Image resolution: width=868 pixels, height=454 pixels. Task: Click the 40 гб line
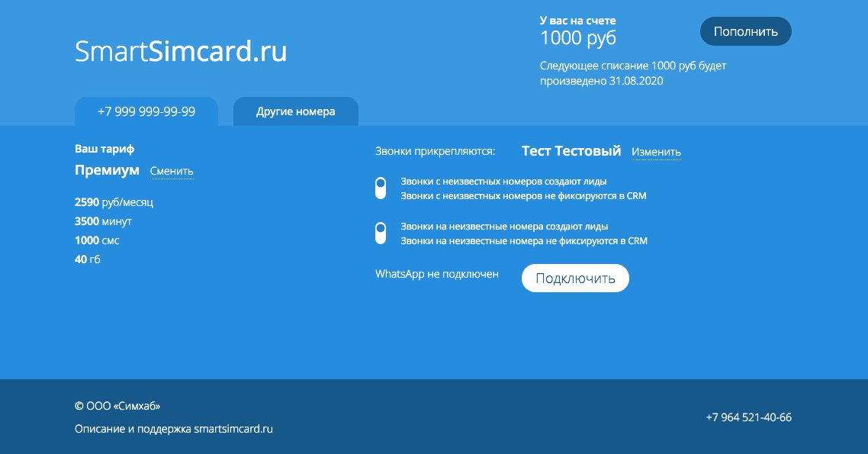click(x=88, y=259)
